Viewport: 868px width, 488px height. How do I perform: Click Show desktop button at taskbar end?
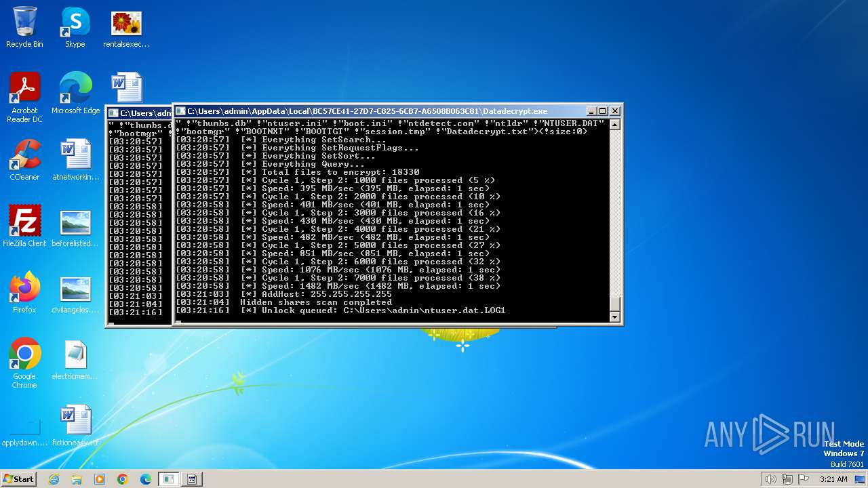click(861, 479)
